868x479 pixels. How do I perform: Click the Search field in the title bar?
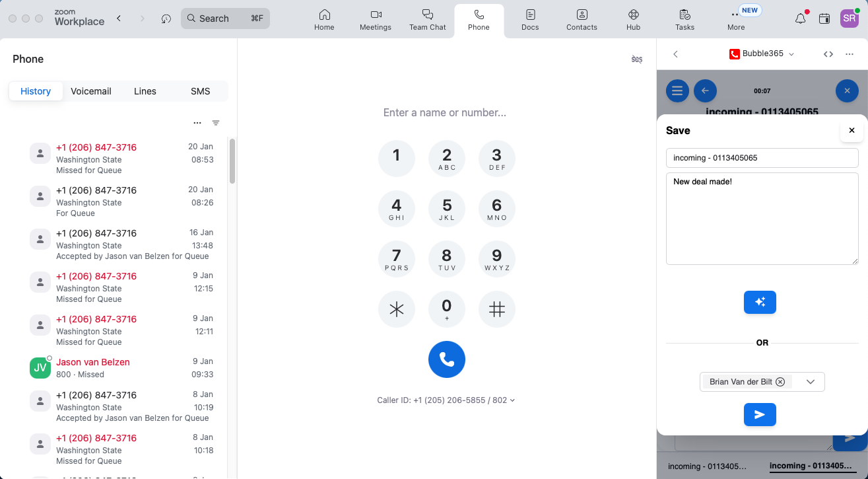coord(225,18)
